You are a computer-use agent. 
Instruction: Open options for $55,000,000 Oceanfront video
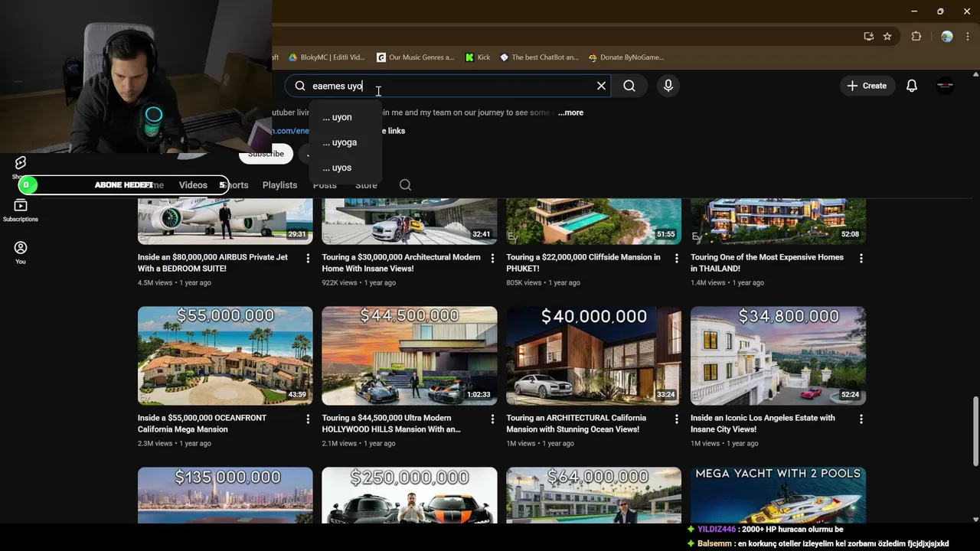[x=308, y=419]
